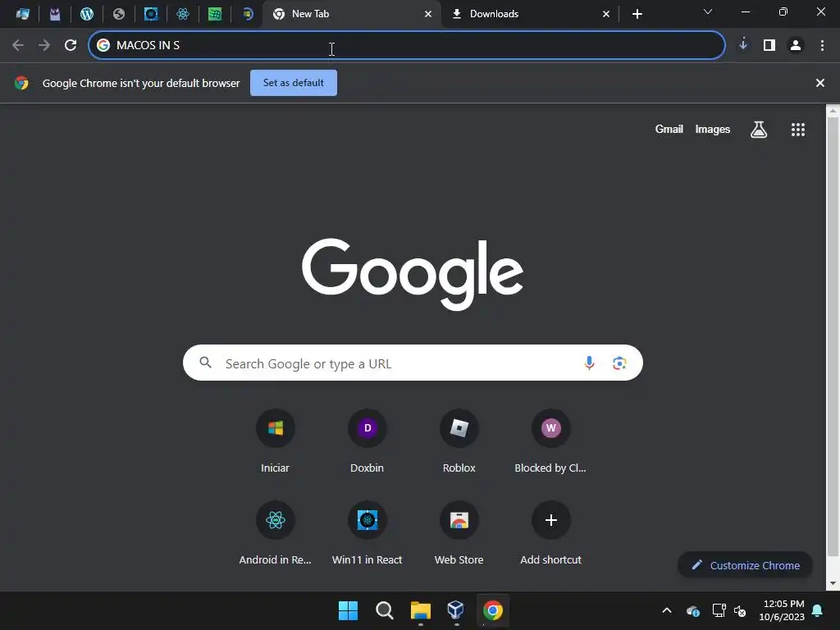This screenshot has height=630, width=840.
Task: Open VirtualBox cube icon on taskbar
Action: point(456,610)
